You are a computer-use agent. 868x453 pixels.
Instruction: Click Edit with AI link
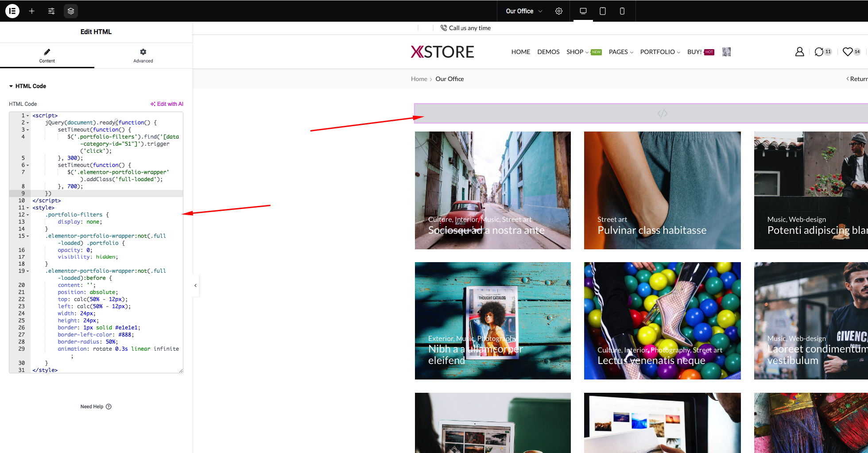pos(167,104)
